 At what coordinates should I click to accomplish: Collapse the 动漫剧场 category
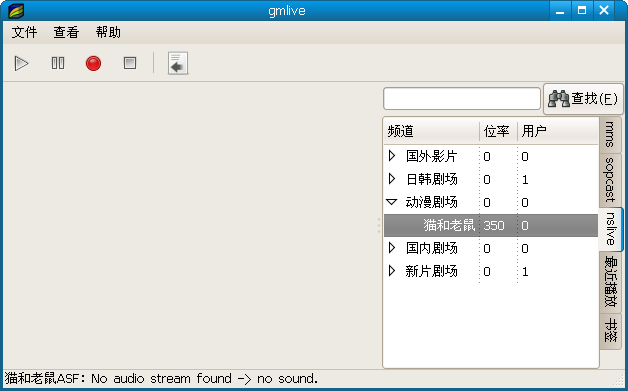392,202
